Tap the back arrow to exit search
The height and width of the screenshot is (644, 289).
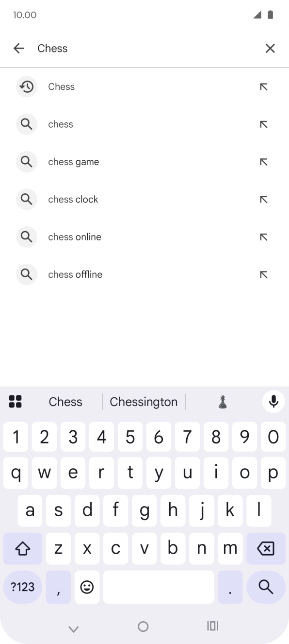pos(18,48)
